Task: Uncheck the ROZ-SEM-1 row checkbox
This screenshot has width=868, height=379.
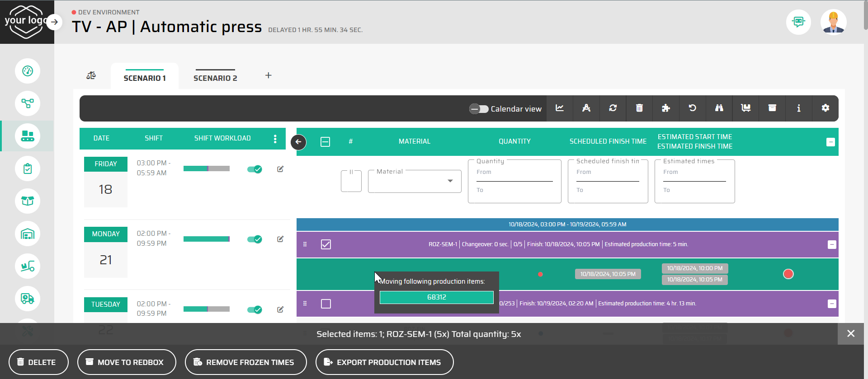Action: tap(325, 244)
